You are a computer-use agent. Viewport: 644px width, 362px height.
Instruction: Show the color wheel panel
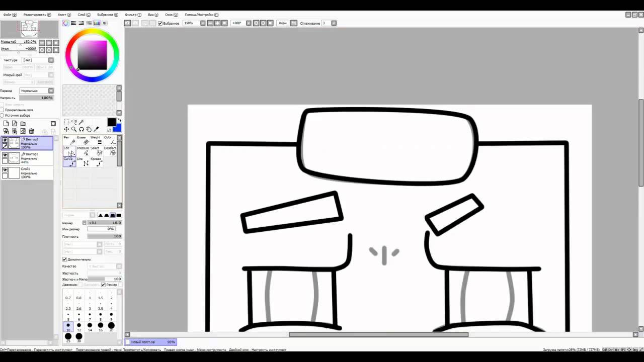(x=66, y=23)
